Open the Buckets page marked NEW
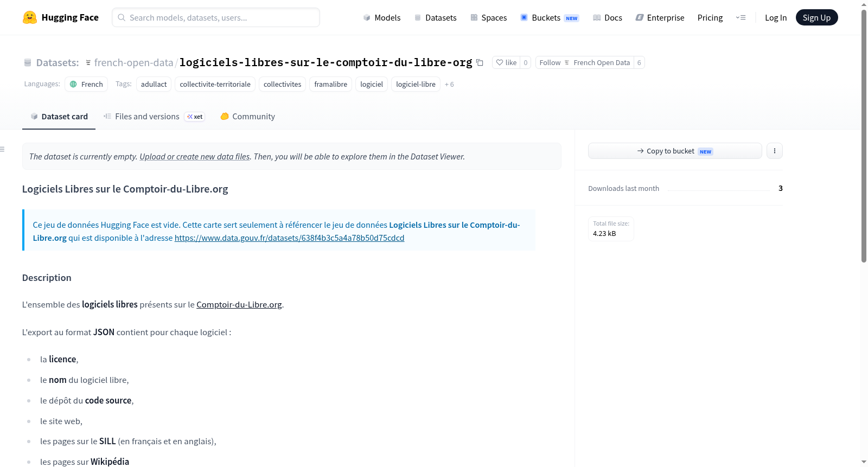 550,18
